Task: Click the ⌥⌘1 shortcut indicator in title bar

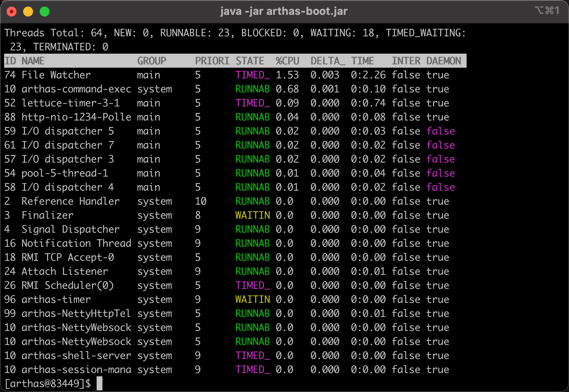Action: 547,10
